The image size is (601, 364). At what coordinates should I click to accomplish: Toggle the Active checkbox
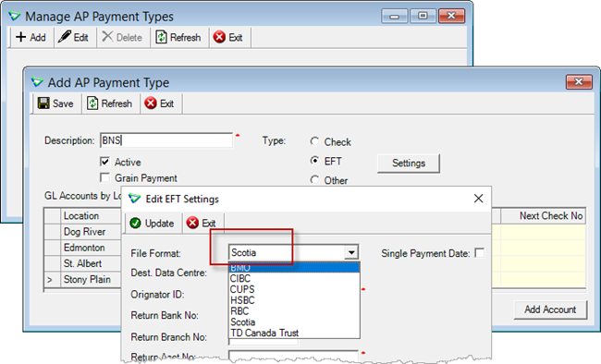(x=104, y=162)
